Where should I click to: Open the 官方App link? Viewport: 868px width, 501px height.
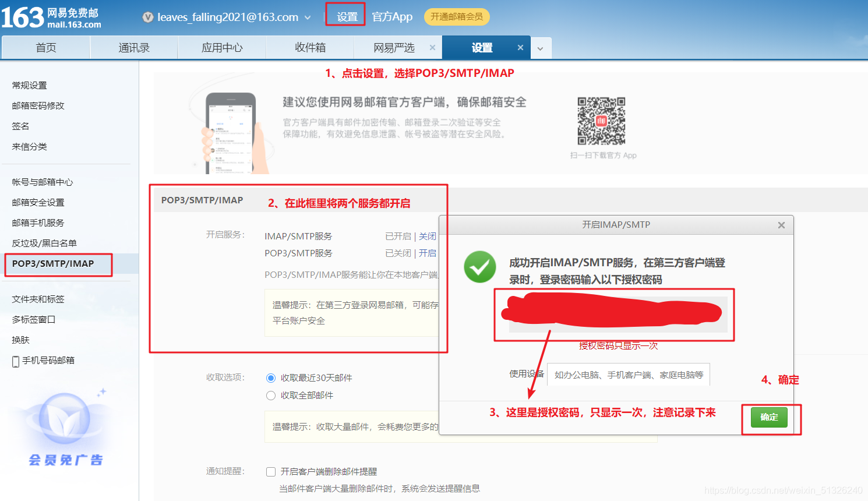tap(392, 17)
